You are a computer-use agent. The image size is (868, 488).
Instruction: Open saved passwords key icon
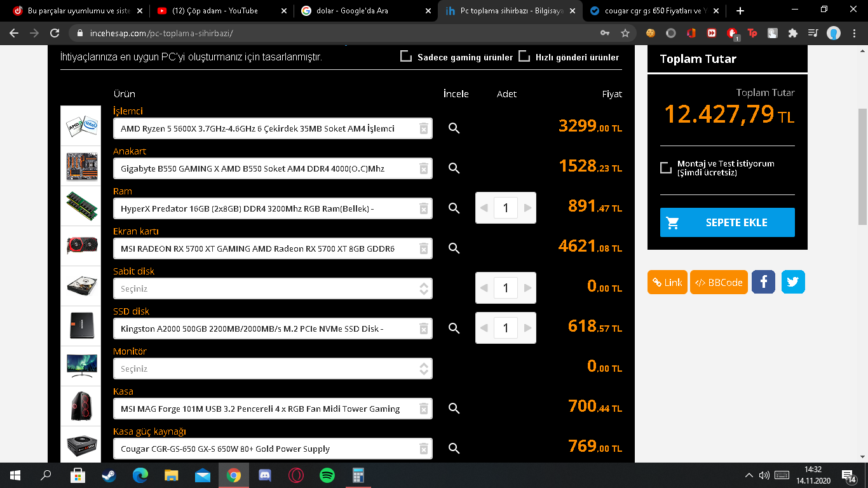pos(605,33)
